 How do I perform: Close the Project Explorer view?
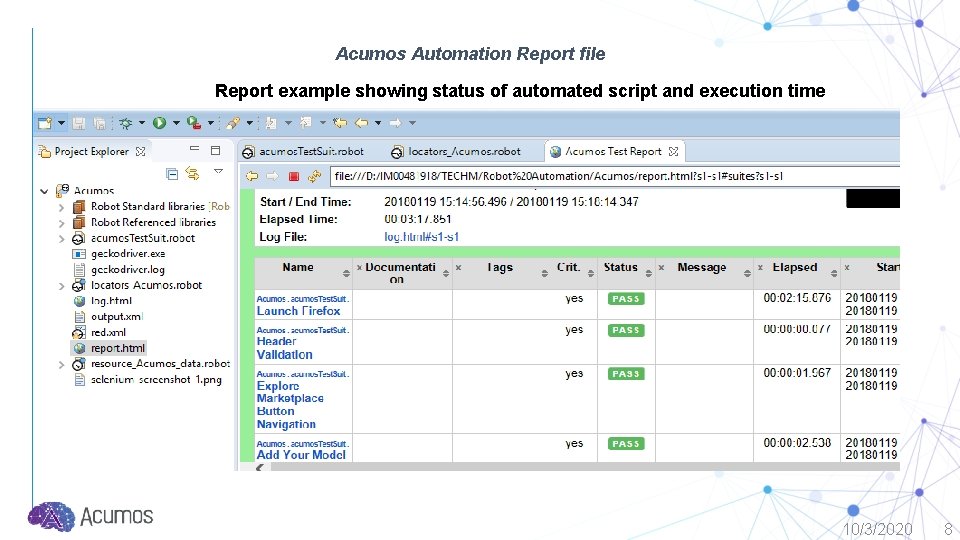click(140, 151)
